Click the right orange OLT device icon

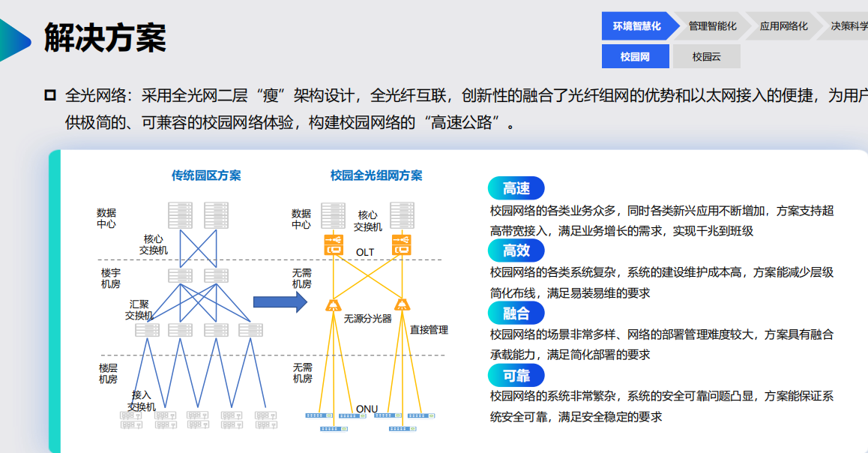coord(402,244)
